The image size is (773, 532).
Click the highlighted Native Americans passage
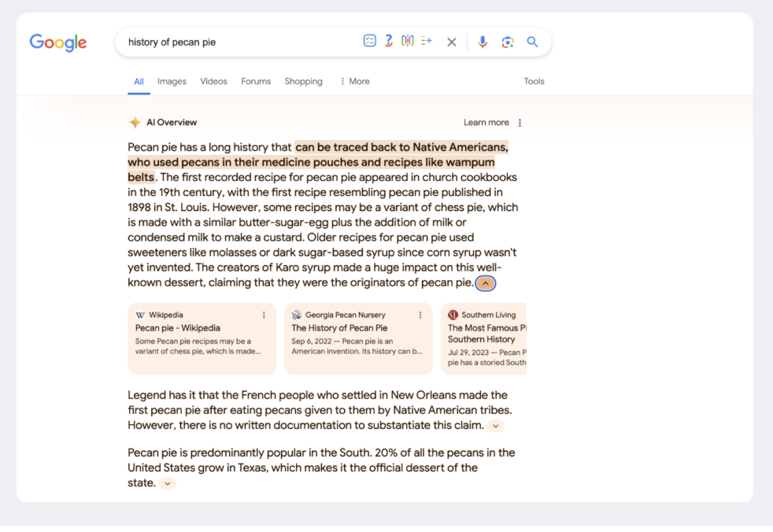click(x=318, y=162)
